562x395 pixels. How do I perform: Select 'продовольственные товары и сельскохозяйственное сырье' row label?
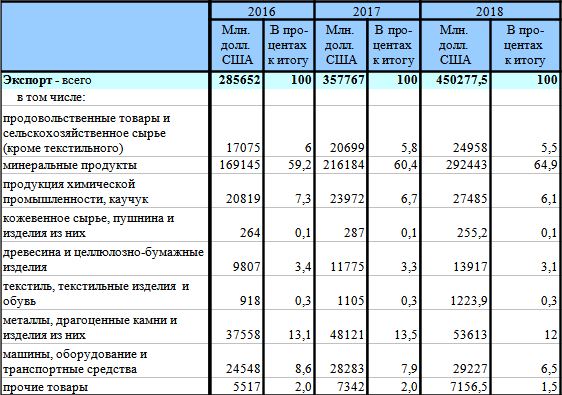[x=86, y=133]
